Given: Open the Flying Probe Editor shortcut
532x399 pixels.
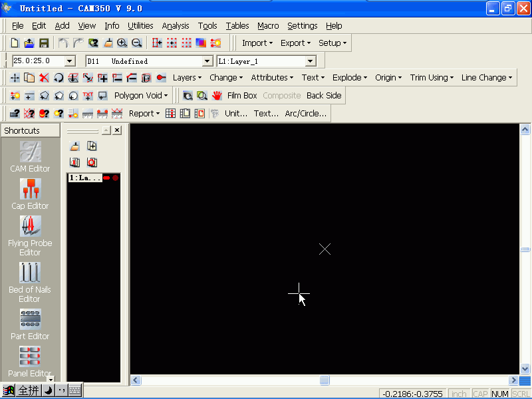Looking at the screenshot, I should [x=30, y=236].
